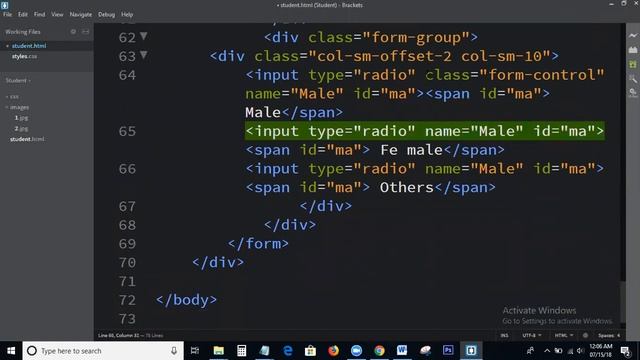Click the 'Others' text on line 66

(407, 187)
